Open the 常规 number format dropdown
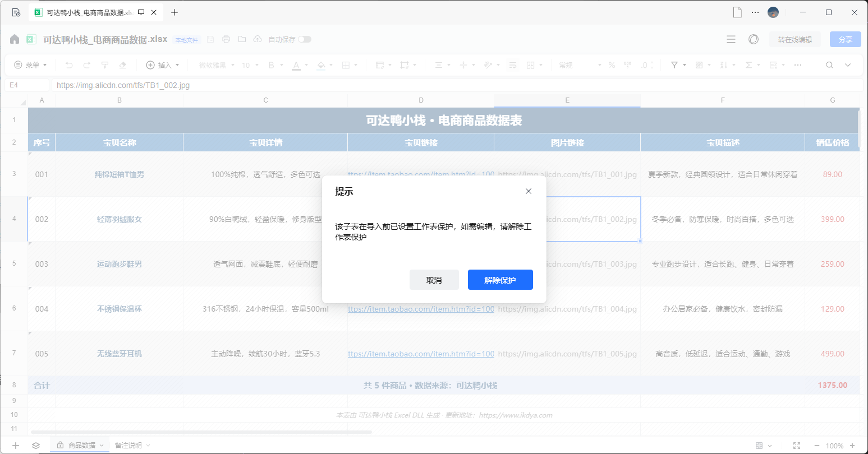 [x=580, y=65]
